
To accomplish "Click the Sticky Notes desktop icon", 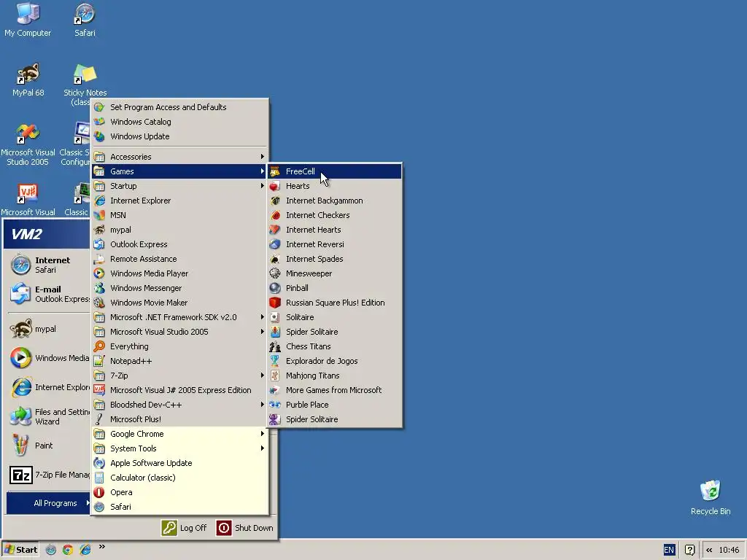I will [85, 85].
